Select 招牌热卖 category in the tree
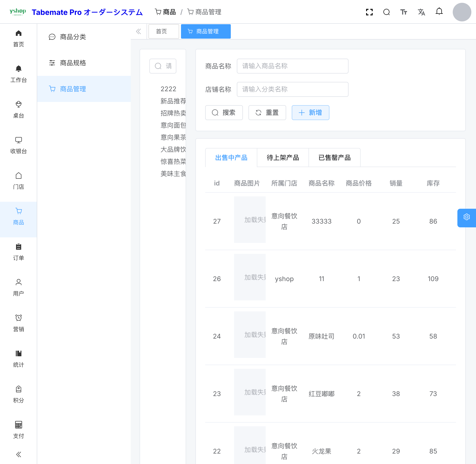This screenshot has width=476, height=464. 173,113
